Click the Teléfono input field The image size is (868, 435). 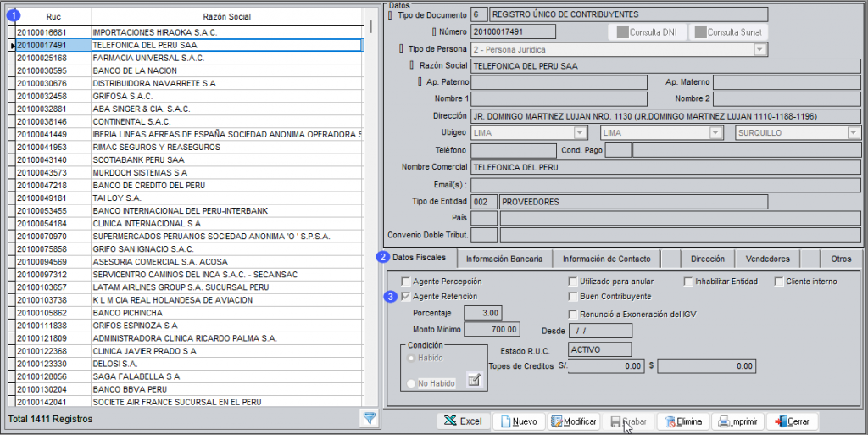click(x=513, y=150)
